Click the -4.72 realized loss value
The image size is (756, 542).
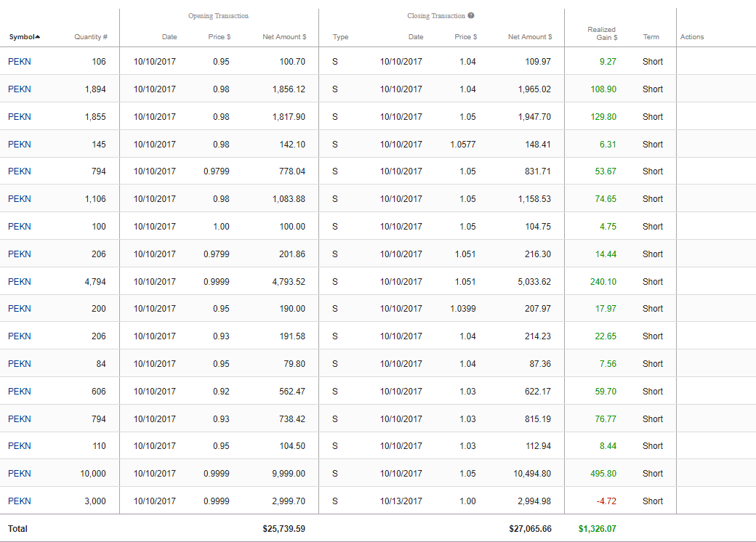(606, 501)
